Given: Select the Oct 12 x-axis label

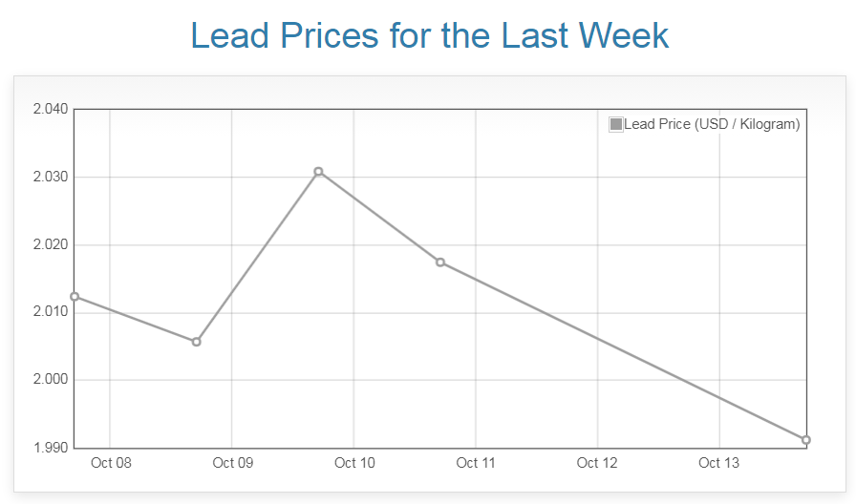Looking at the screenshot, I should [597, 463].
